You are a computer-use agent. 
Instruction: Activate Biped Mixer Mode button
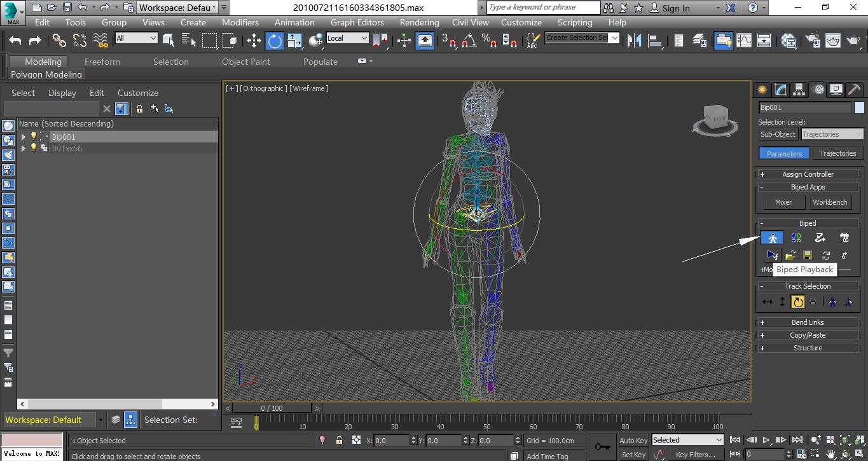click(844, 238)
